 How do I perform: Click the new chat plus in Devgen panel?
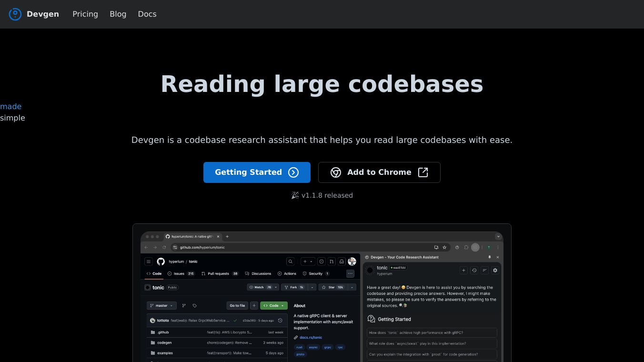[x=463, y=270]
